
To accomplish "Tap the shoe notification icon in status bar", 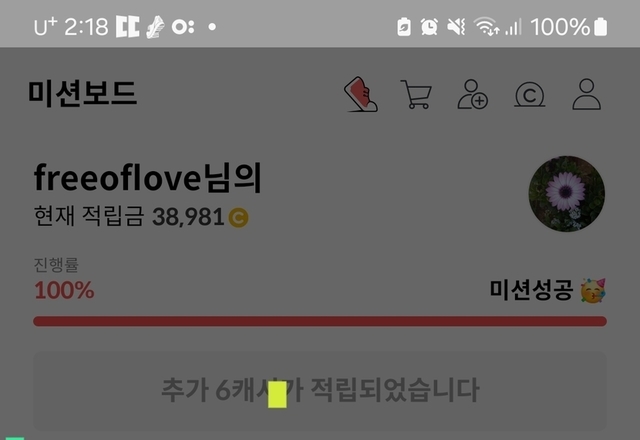I will (156, 27).
